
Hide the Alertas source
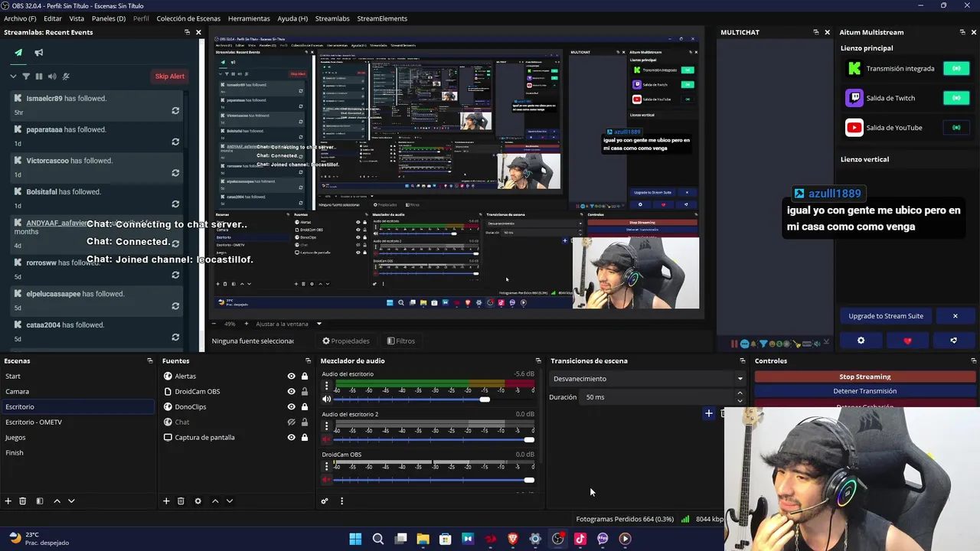[x=291, y=377]
